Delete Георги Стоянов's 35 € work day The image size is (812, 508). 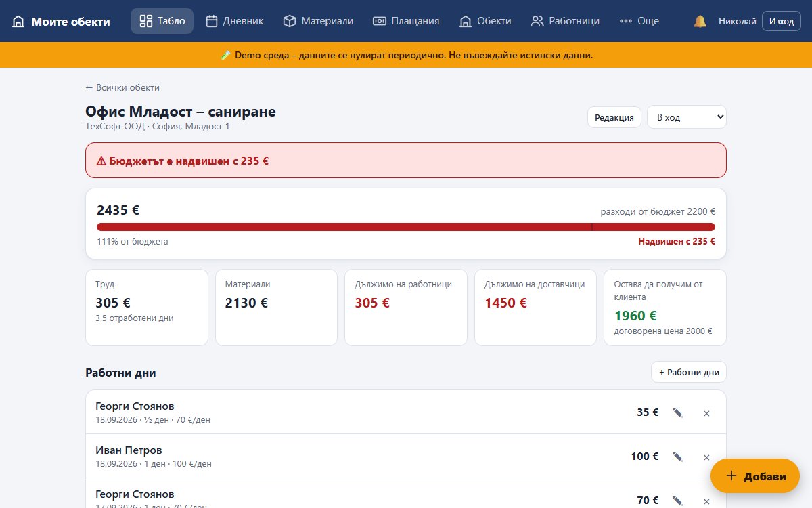tap(706, 413)
